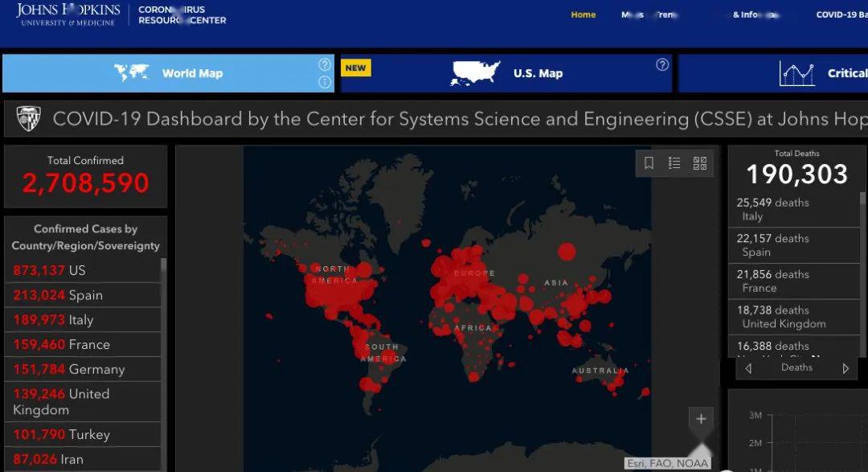Select the World Map tab
This screenshot has height=472, width=868.
(x=169, y=73)
